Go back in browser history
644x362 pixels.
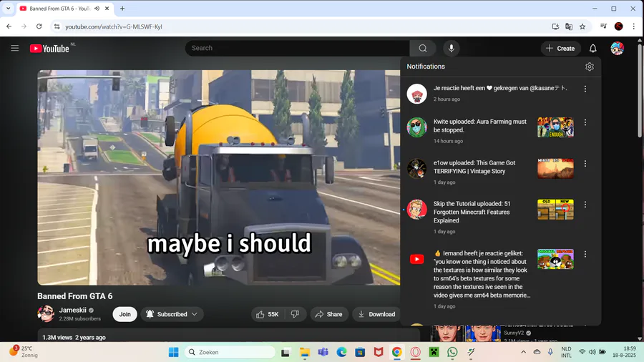(9, 26)
